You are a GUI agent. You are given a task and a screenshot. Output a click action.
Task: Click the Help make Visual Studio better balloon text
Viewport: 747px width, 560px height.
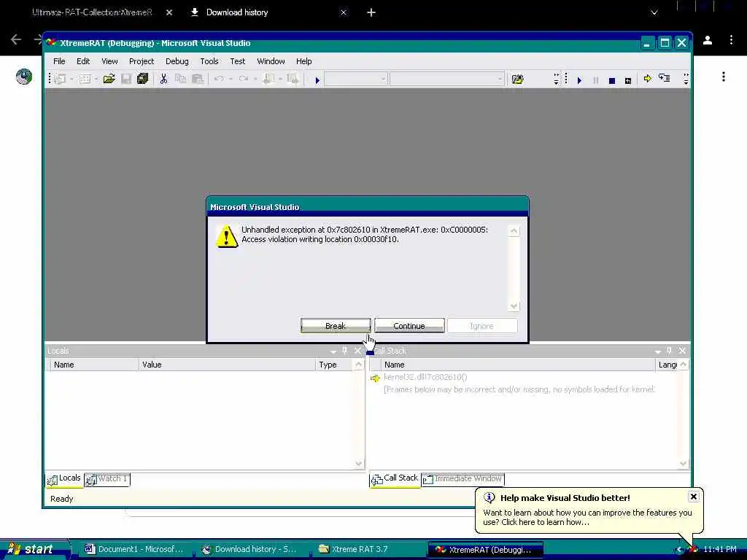point(565,498)
